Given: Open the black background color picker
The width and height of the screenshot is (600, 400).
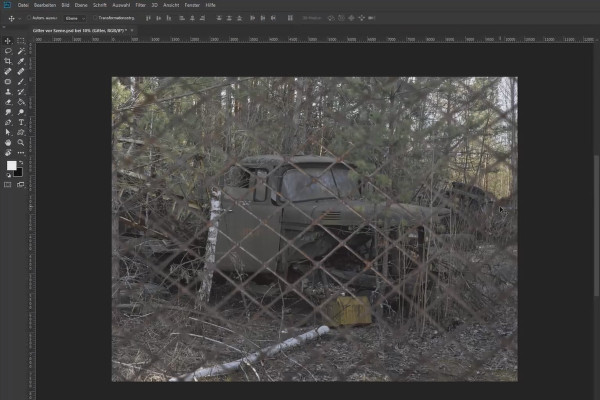Looking at the screenshot, I should click(19, 173).
